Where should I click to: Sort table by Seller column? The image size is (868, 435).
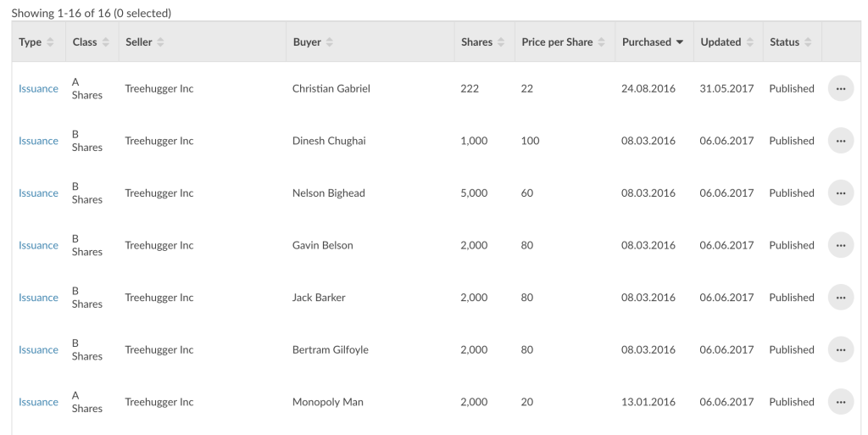[x=145, y=42]
